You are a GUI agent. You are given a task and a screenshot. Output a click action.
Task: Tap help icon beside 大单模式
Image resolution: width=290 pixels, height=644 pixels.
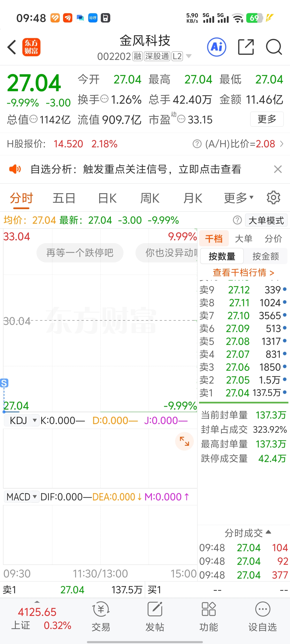(237, 220)
